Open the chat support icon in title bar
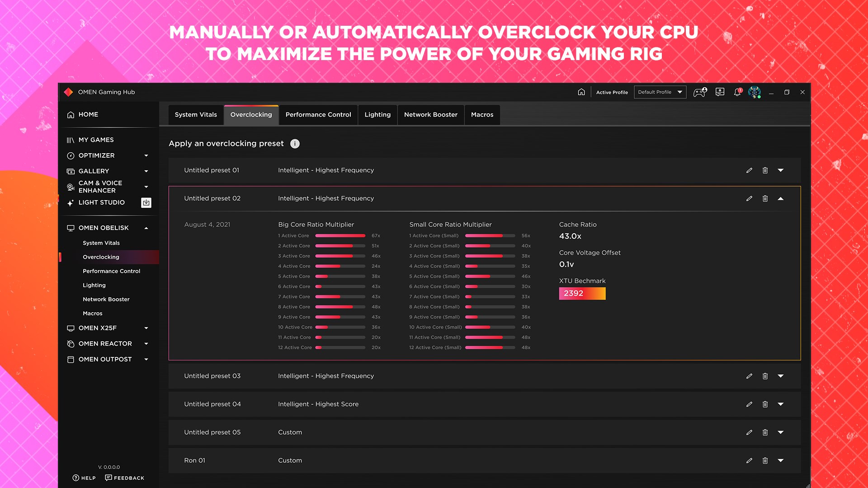The image size is (868, 488). pyautogui.click(x=720, y=92)
